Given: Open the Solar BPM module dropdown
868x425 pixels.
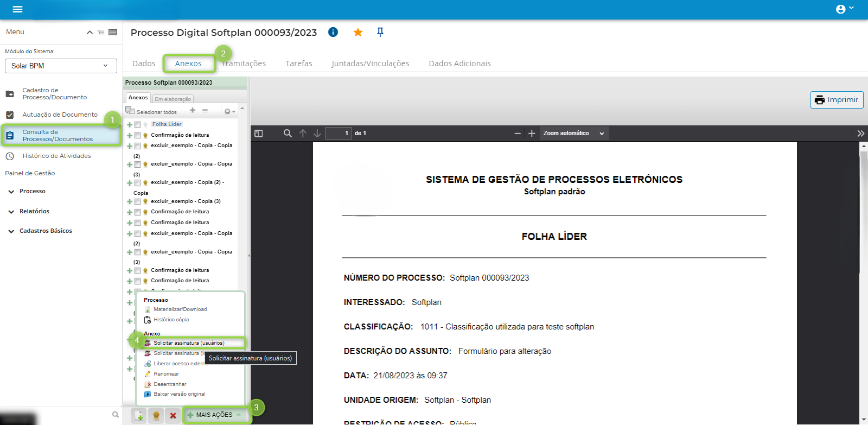Looking at the screenshot, I should coord(61,66).
